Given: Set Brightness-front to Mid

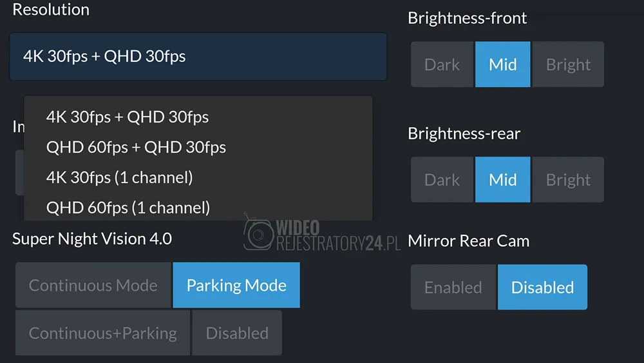Looking at the screenshot, I should (502, 64).
